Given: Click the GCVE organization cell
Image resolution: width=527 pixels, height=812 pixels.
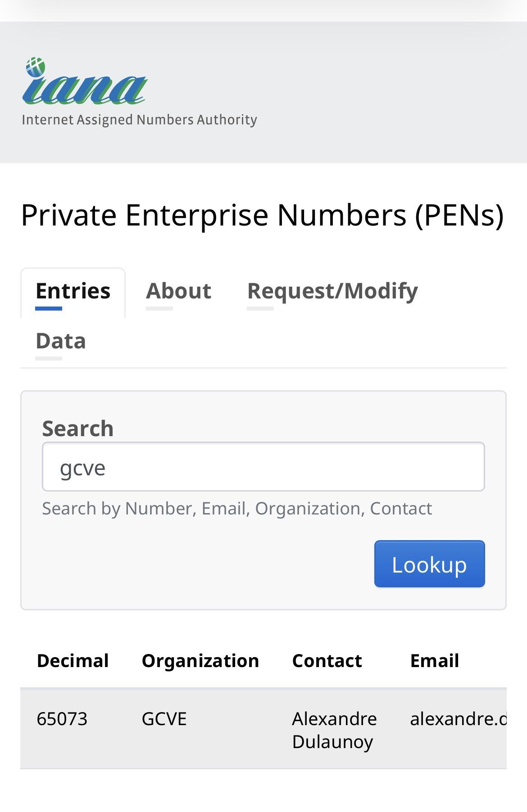Looking at the screenshot, I should 164,719.
